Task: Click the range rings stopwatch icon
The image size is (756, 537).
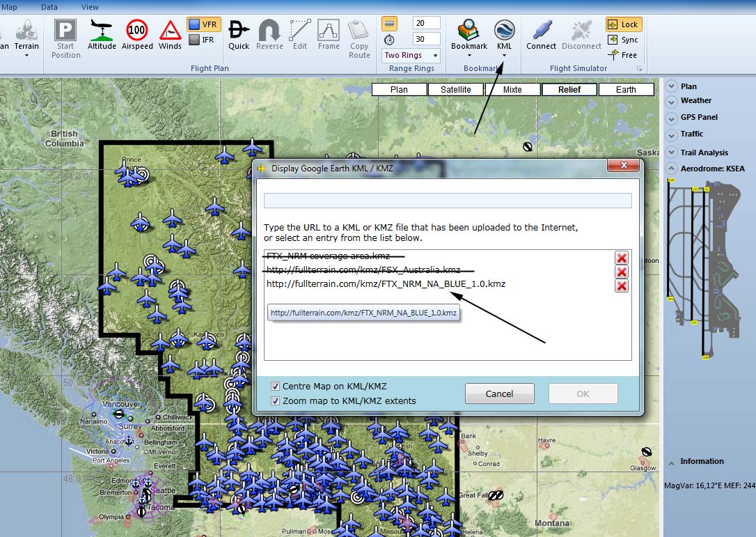Action: [389, 40]
